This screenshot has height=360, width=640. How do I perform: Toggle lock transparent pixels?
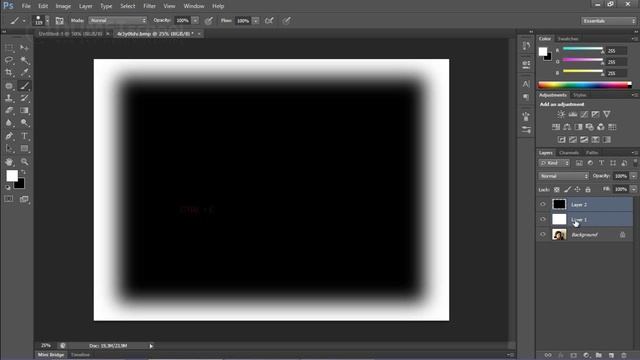557,189
